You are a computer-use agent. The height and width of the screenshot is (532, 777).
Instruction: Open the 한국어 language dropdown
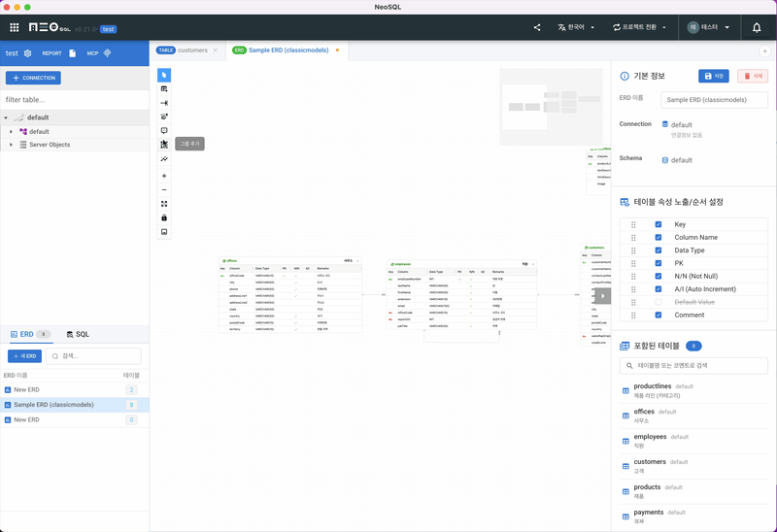tap(571, 27)
